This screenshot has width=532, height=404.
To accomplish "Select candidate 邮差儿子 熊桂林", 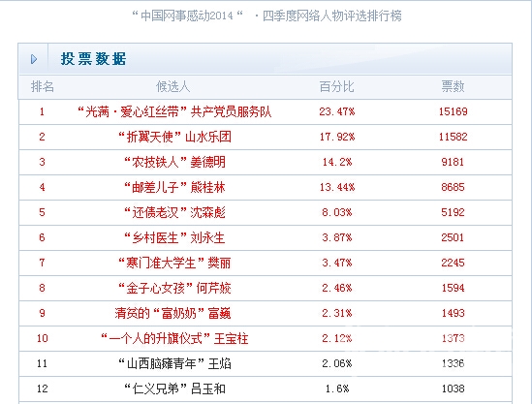I will click(x=174, y=187).
